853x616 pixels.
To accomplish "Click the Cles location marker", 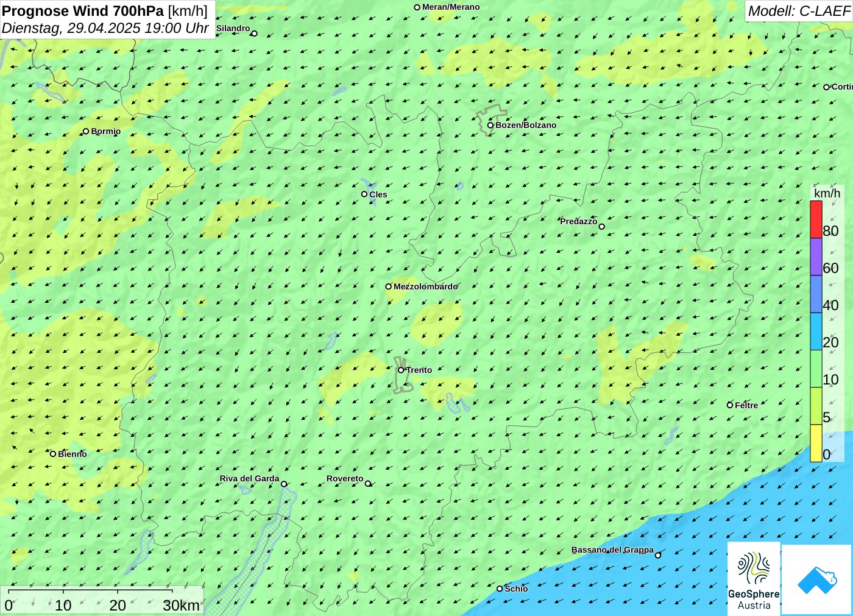I will tap(364, 194).
